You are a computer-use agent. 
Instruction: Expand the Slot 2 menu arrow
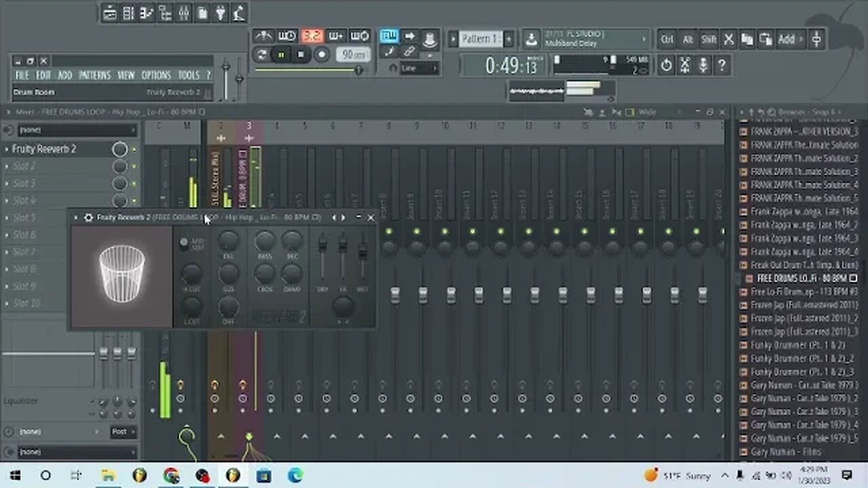pos(7,166)
